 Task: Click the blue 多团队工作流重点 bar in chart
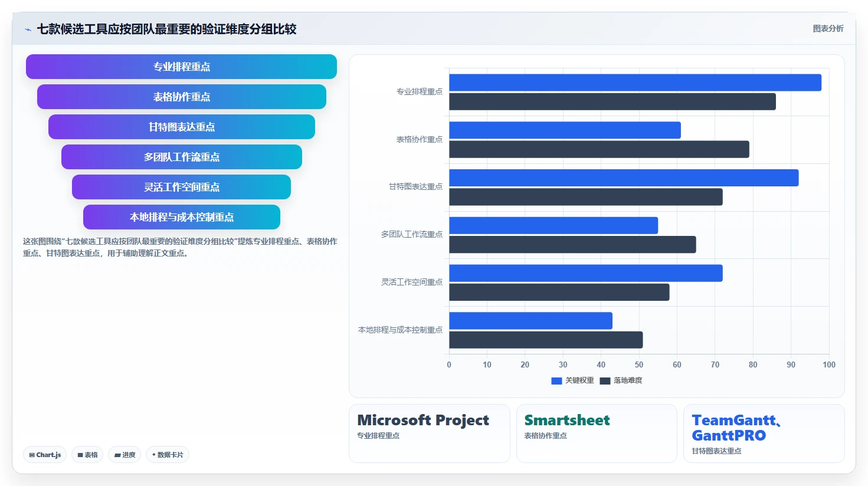tap(553, 225)
